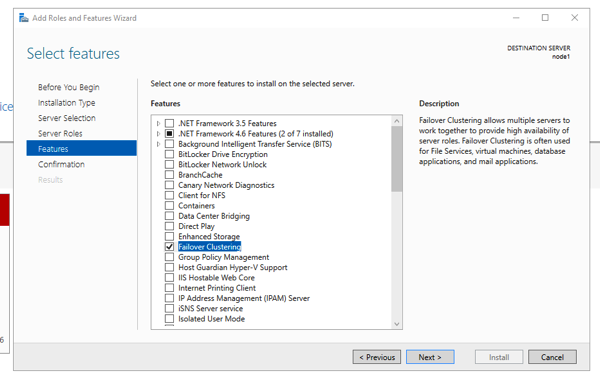This screenshot has height=384, width=600.
Task: Open the Server Roles step
Action: click(60, 133)
